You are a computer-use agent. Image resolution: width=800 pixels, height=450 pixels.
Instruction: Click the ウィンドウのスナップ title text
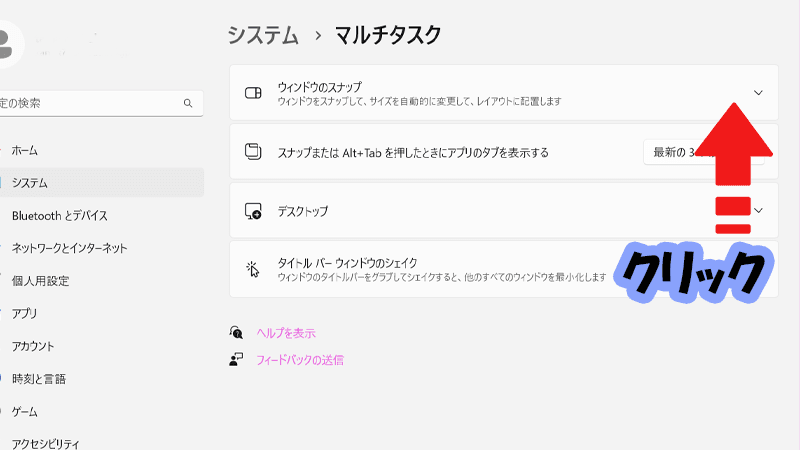coord(320,87)
